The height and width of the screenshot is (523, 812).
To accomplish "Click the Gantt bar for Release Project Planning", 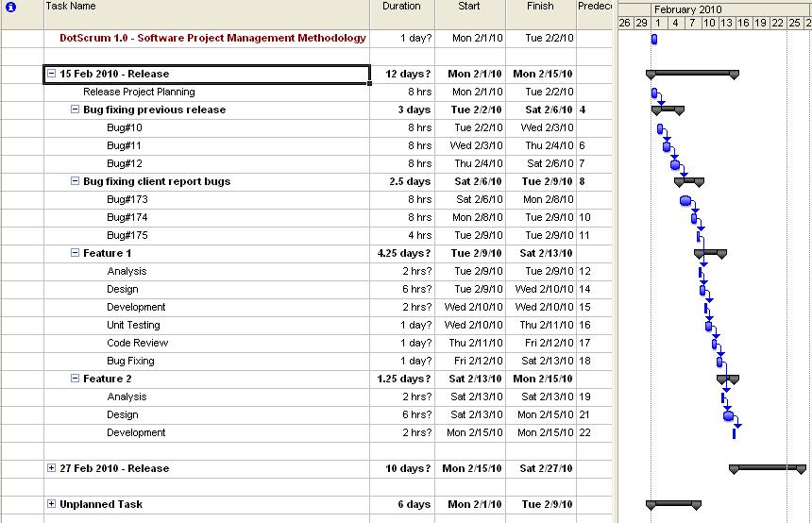I will pos(654,93).
